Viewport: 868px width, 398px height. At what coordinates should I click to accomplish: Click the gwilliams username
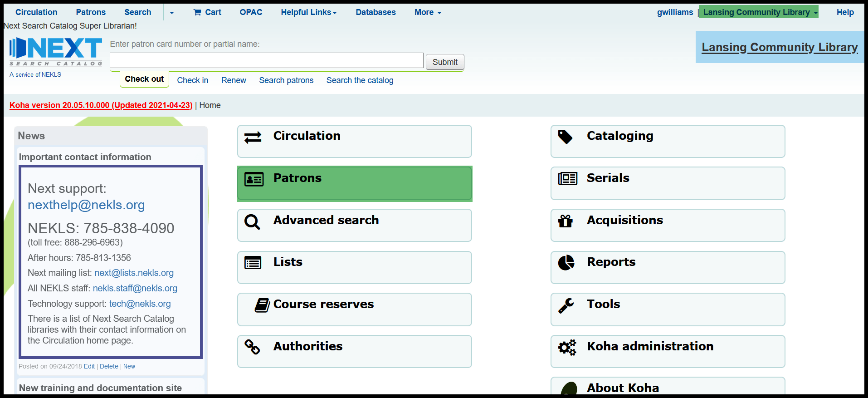(675, 12)
